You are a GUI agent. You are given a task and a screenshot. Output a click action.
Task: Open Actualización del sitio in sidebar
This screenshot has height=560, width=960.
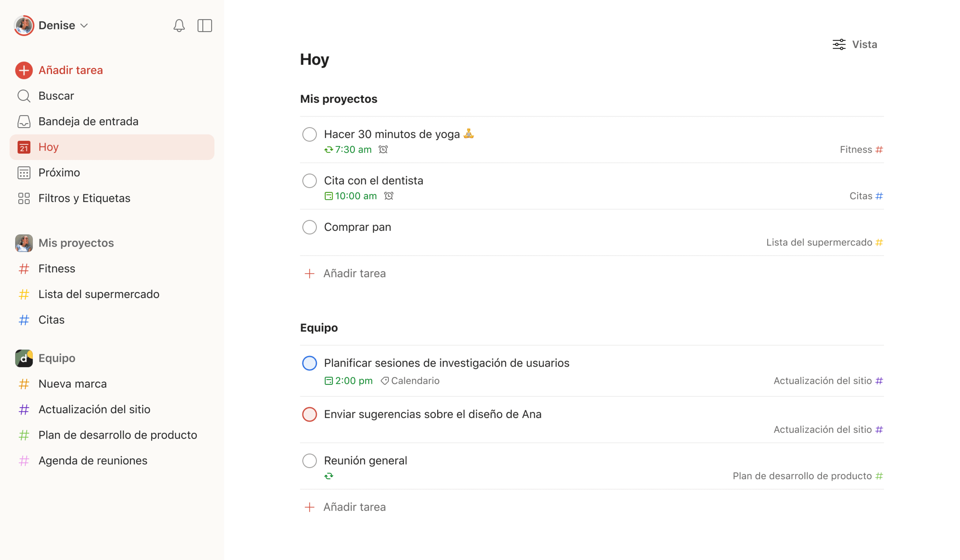click(112, 409)
